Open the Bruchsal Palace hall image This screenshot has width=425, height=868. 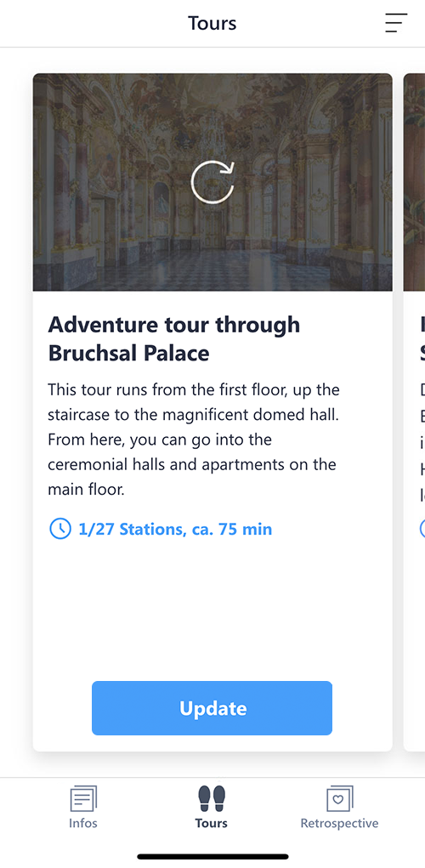(x=212, y=182)
